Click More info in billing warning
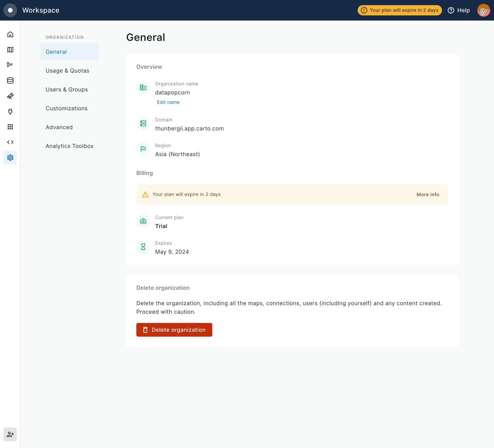This screenshot has height=448, width=494. (x=428, y=194)
